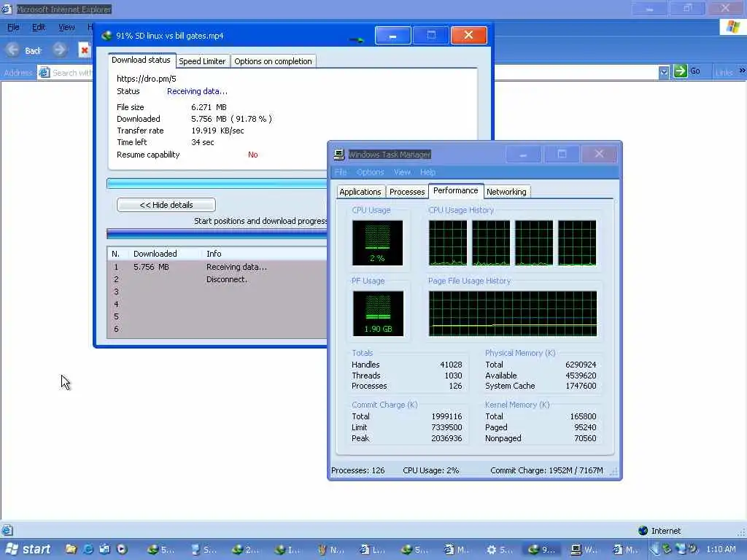747x560 pixels.
Task: Click the Handles count 41028
Action: point(451,365)
